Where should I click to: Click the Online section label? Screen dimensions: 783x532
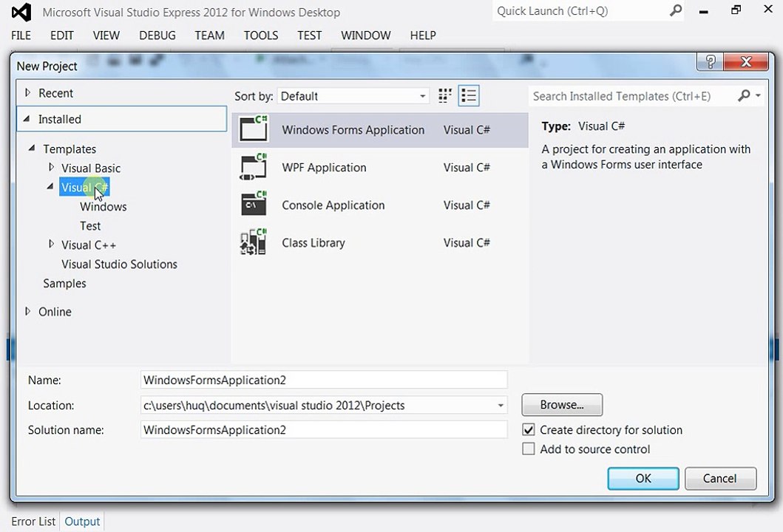click(55, 311)
